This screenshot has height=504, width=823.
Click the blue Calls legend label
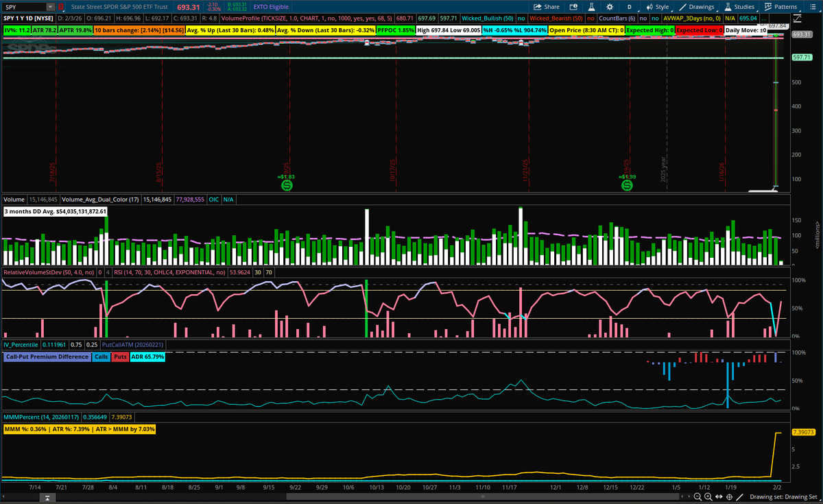pyautogui.click(x=101, y=357)
